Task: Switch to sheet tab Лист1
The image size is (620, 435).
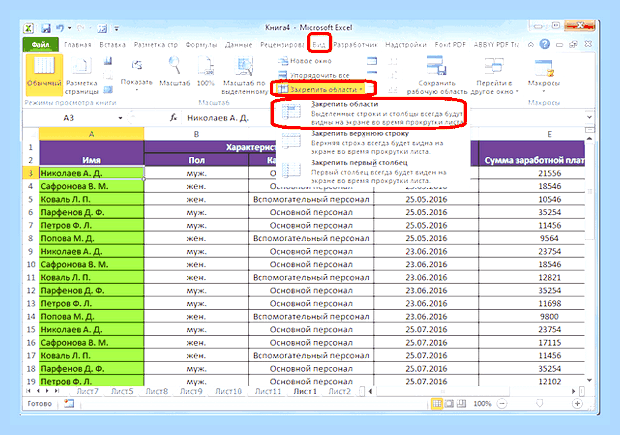Action: 305,392
